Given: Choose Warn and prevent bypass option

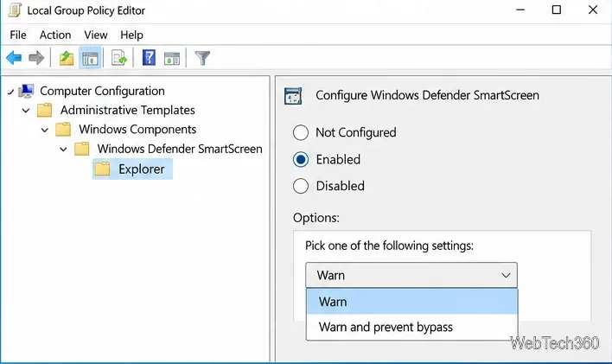Looking at the screenshot, I should pos(412,327).
